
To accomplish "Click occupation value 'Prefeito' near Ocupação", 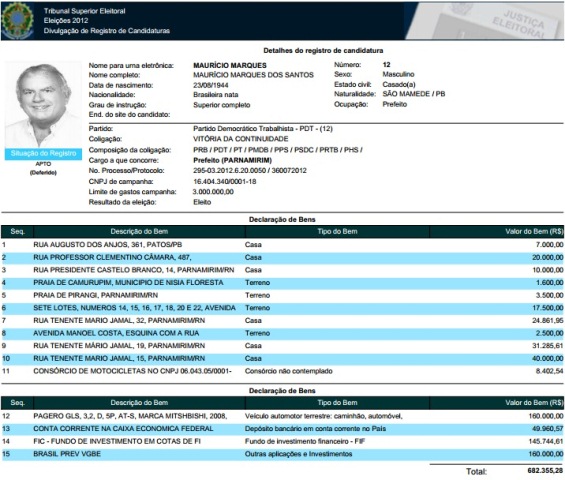I will coord(395,105).
